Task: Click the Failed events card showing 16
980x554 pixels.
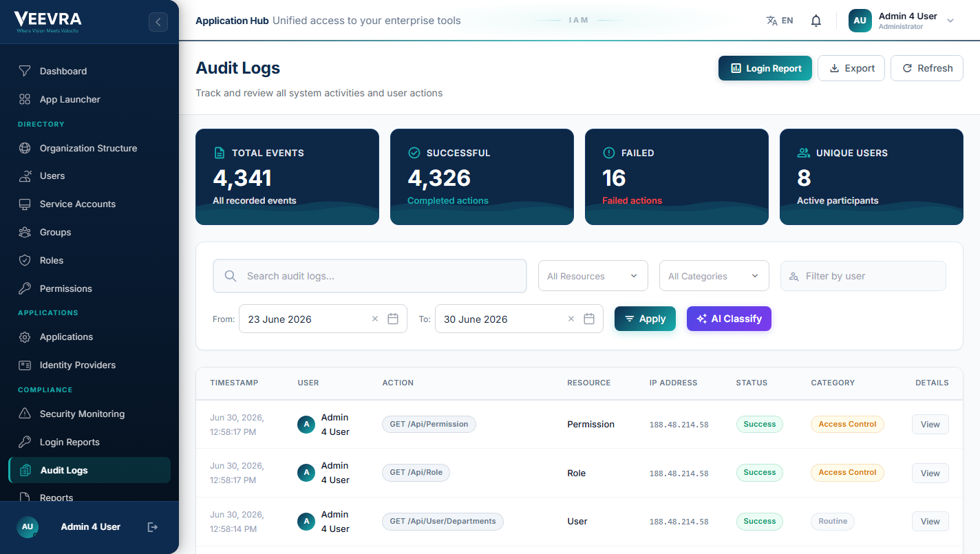Action: (677, 177)
